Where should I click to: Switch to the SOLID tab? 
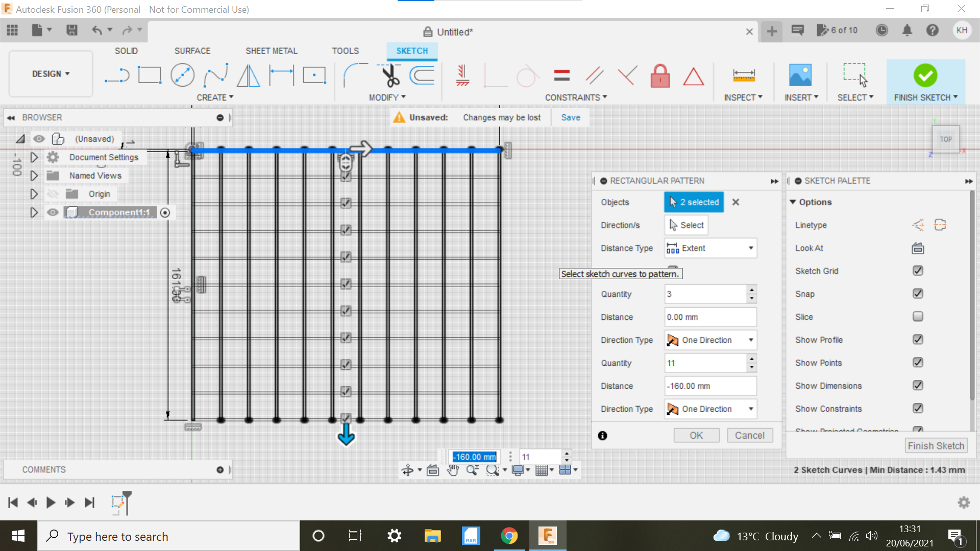(x=126, y=51)
